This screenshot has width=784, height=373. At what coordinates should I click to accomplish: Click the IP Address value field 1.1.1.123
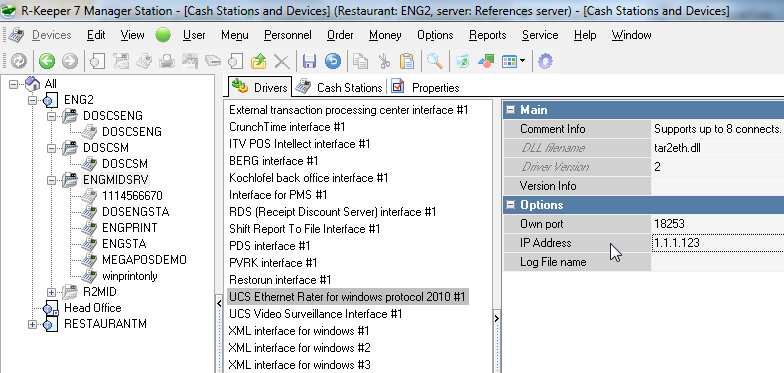[x=718, y=244]
